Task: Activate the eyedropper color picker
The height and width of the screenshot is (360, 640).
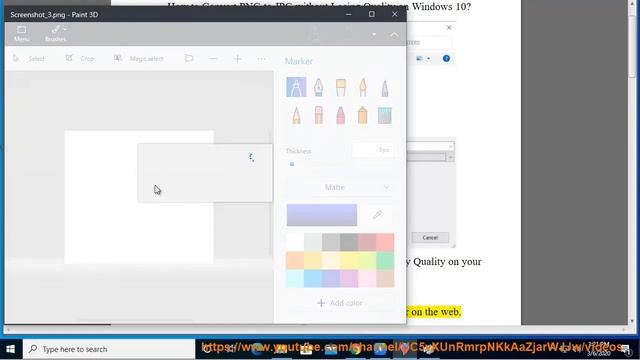Action: (x=377, y=214)
